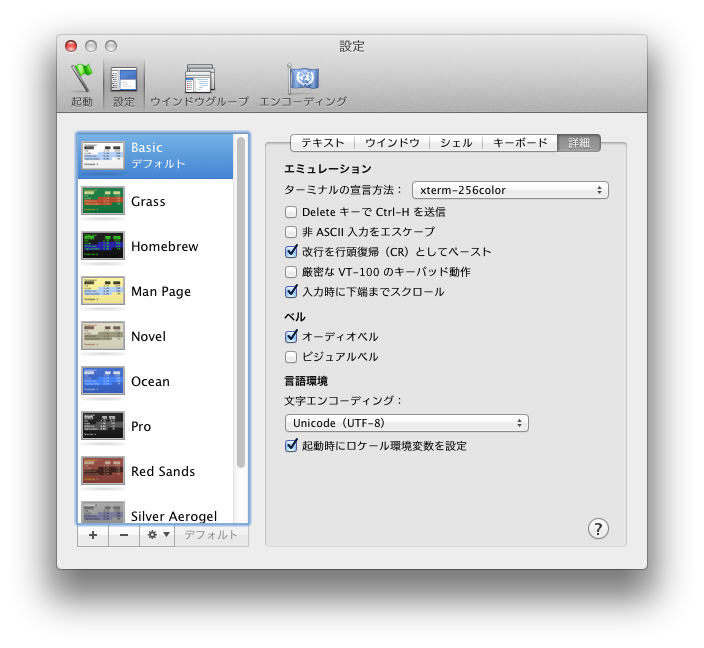The width and height of the screenshot is (704, 648).
Task: Switch to the ウインドウ tab
Action: tap(392, 143)
